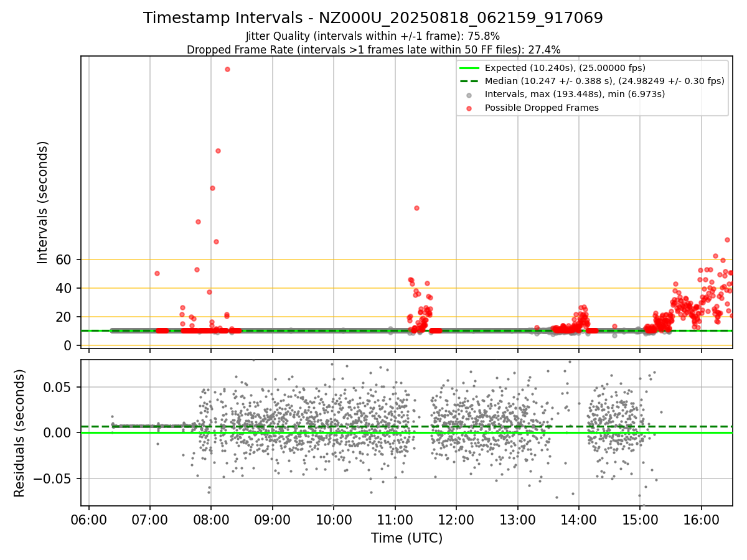Click the "09:00" time tick label
This screenshot has width=747, height=560.
pos(273,520)
